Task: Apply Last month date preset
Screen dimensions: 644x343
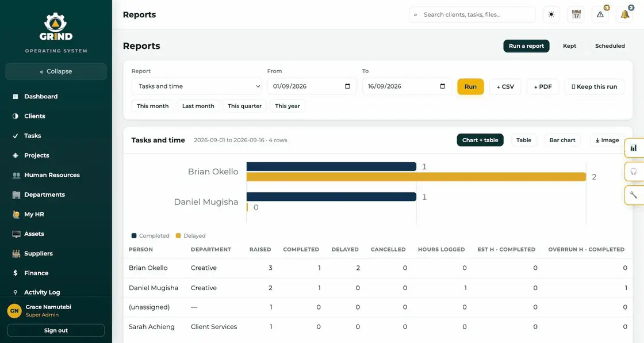Action: [x=198, y=106]
